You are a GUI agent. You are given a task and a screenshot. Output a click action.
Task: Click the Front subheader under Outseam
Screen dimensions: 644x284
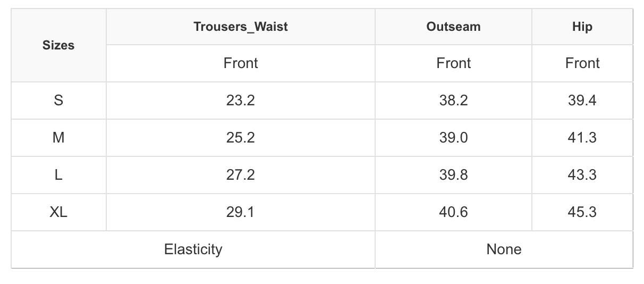point(453,63)
